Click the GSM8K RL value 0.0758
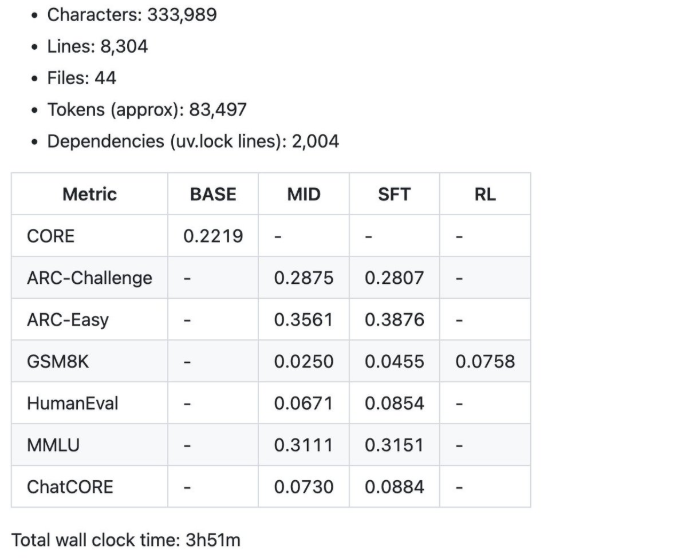This screenshot has width=688, height=558. click(485, 362)
